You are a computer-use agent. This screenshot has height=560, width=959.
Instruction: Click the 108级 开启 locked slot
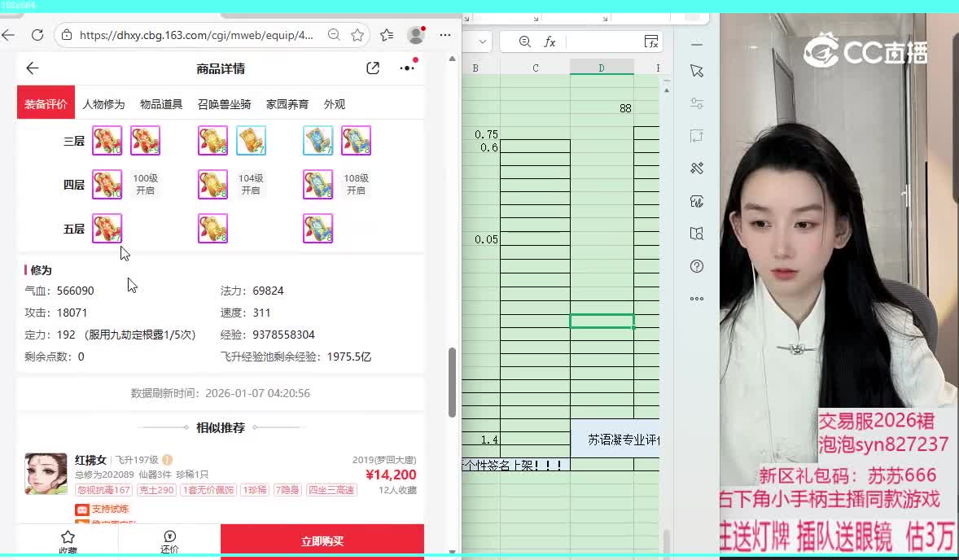(x=356, y=184)
